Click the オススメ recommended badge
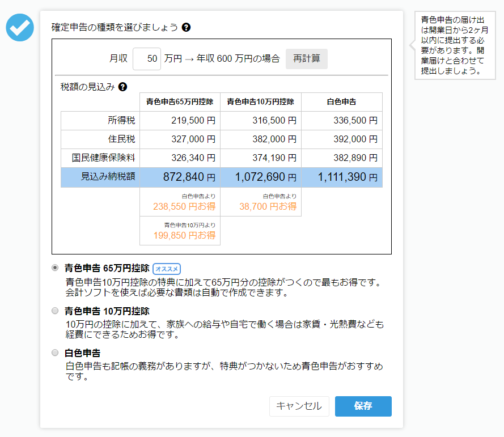The image size is (504, 437). click(x=167, y=269)
